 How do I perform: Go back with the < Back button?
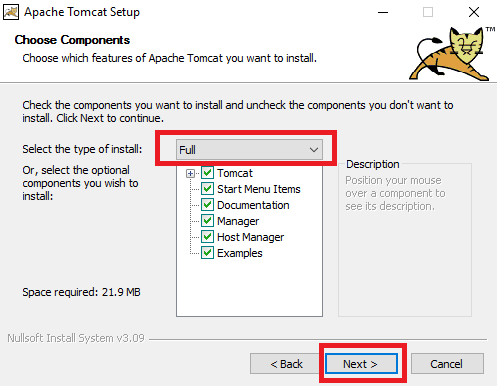(x=286, y=364)
